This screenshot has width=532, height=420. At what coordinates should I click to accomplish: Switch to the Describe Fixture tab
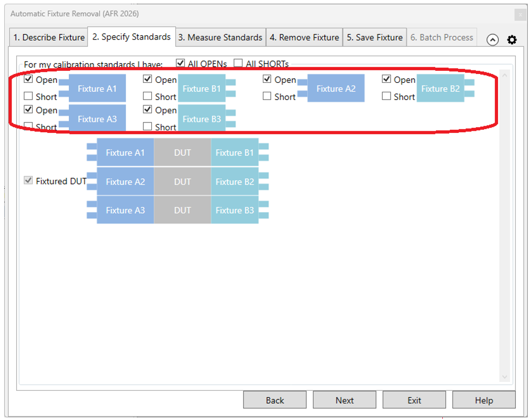click(49, 38)
